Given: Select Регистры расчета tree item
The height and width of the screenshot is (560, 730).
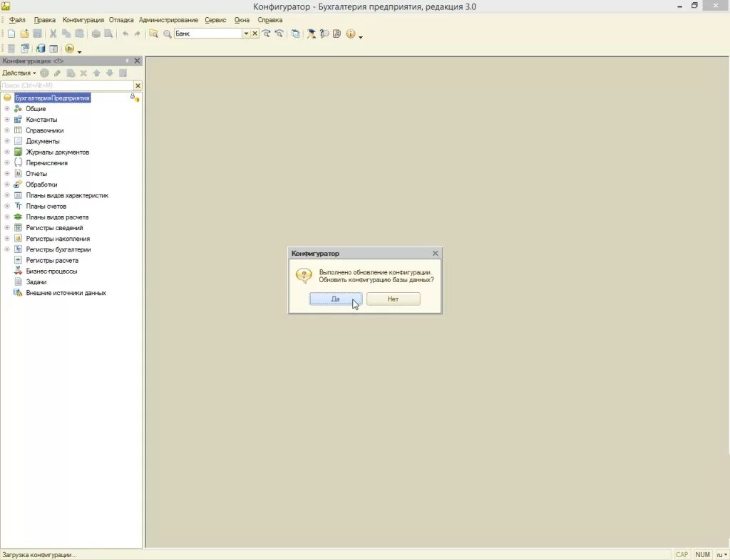Looking at the screenshot, I should pos(52,261).
